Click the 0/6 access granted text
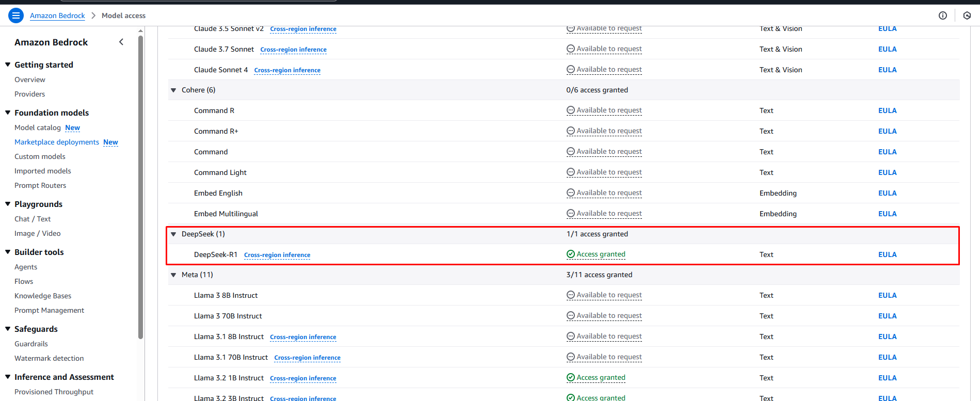 [597, 90]
